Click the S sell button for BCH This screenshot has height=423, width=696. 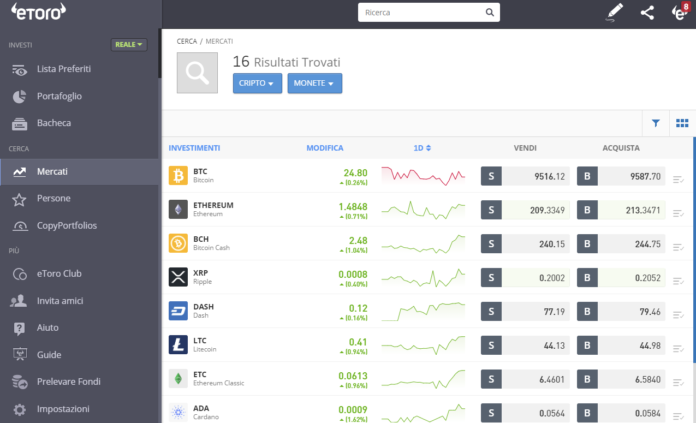491,244
